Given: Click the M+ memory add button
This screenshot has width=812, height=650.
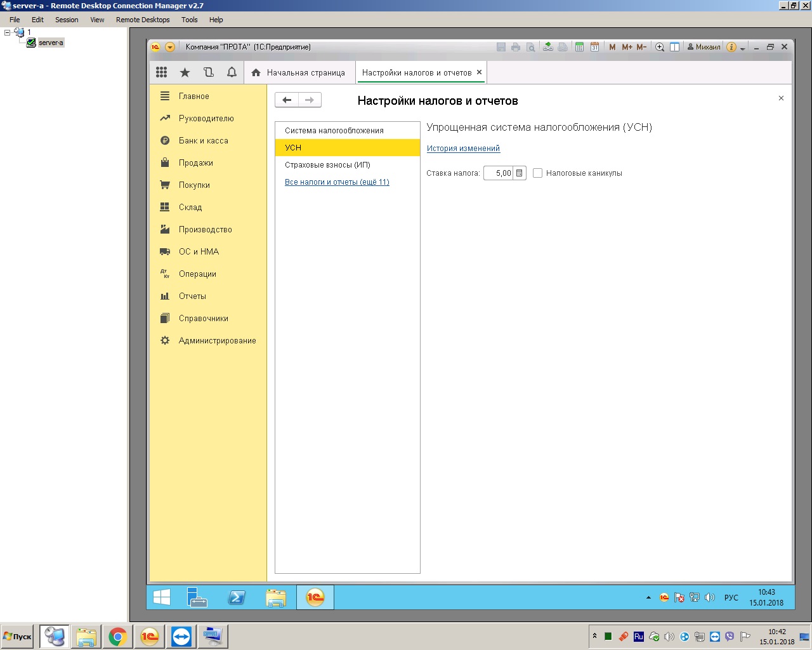Looking at the screenshot, I should [627, 47].
